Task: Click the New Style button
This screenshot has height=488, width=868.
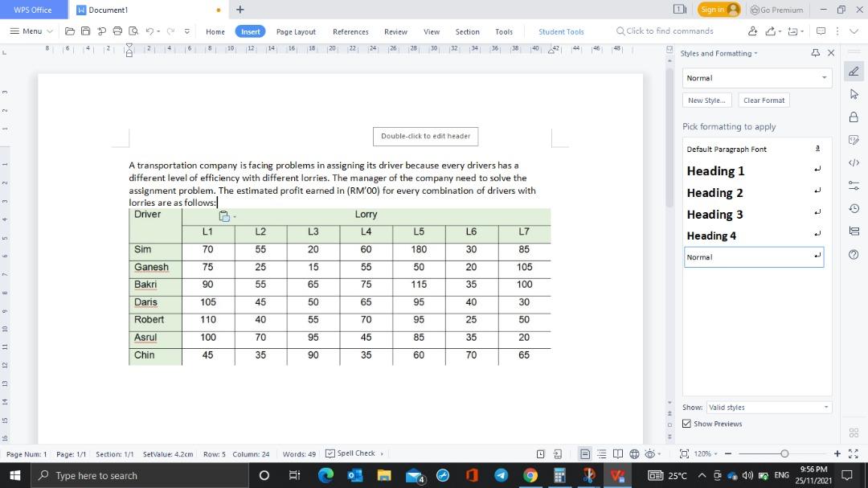Action: [706, 100]
